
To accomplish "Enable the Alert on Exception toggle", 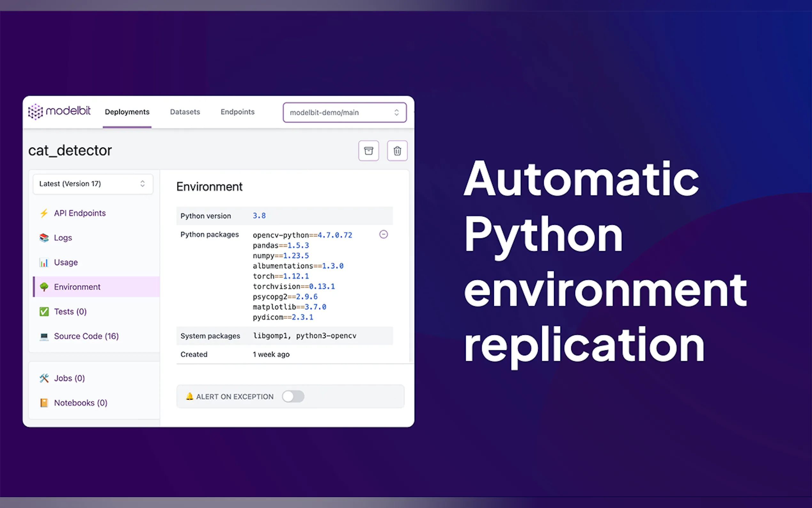I will [293, 396].
